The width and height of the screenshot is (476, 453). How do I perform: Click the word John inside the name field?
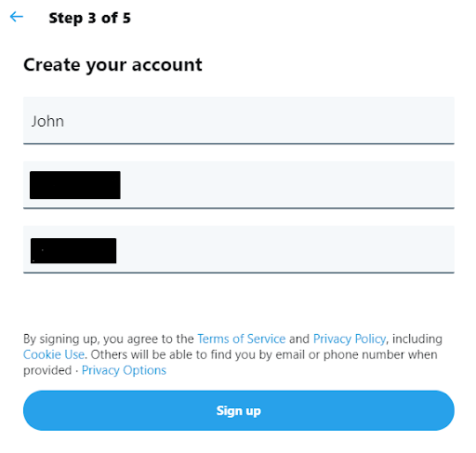pyautogui.click(x=47, y=121)
